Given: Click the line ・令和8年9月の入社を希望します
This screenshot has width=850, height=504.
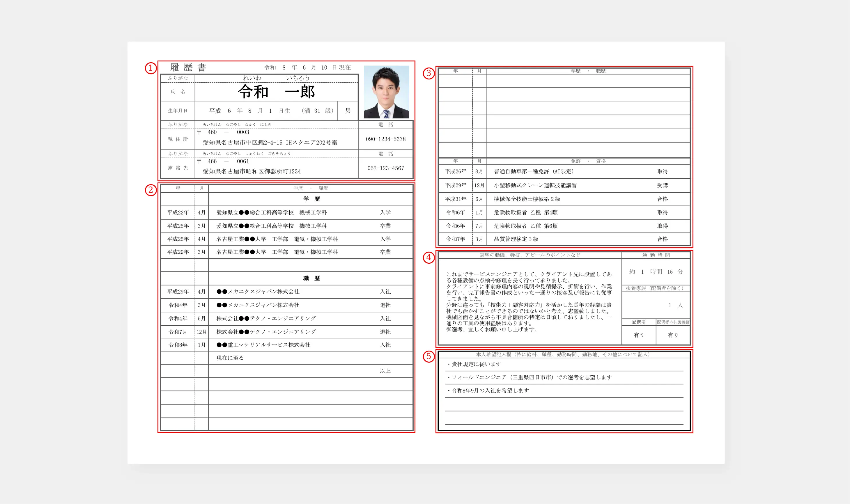Looking at the screenshot, I should tap(488, 391).
